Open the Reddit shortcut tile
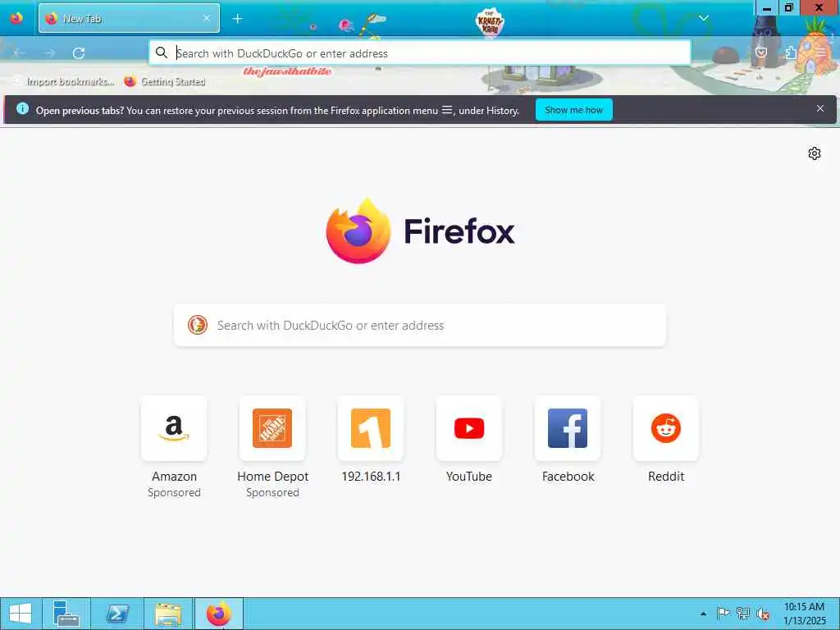The width and height of the screenshot is (840, 630). [666, 428]
